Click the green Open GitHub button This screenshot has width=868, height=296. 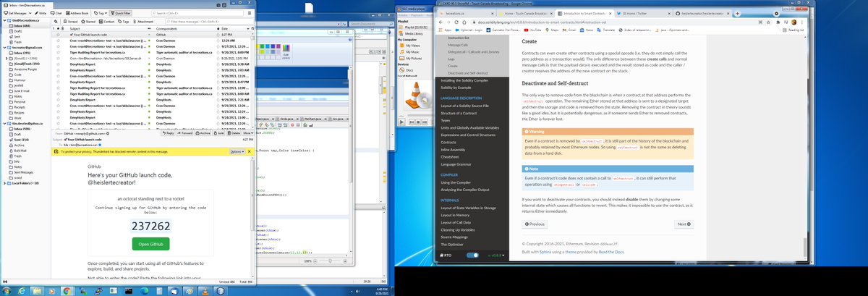click(x=152, y=245)
